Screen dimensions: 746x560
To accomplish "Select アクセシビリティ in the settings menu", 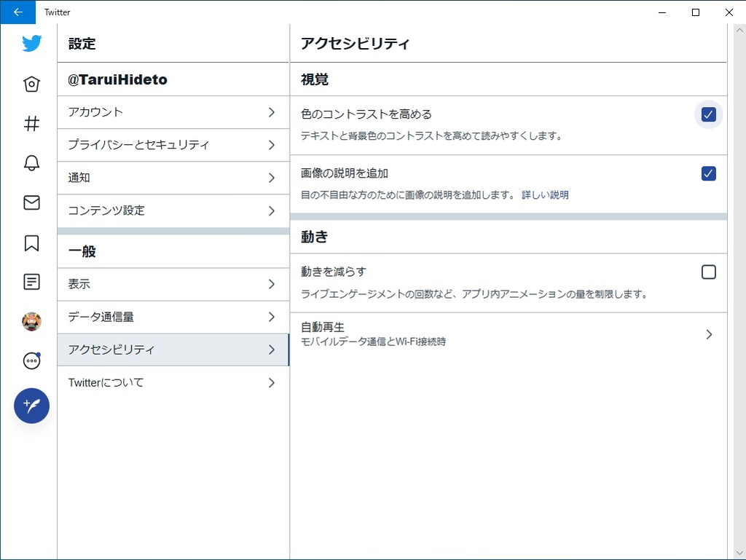I will coord(173,350).
